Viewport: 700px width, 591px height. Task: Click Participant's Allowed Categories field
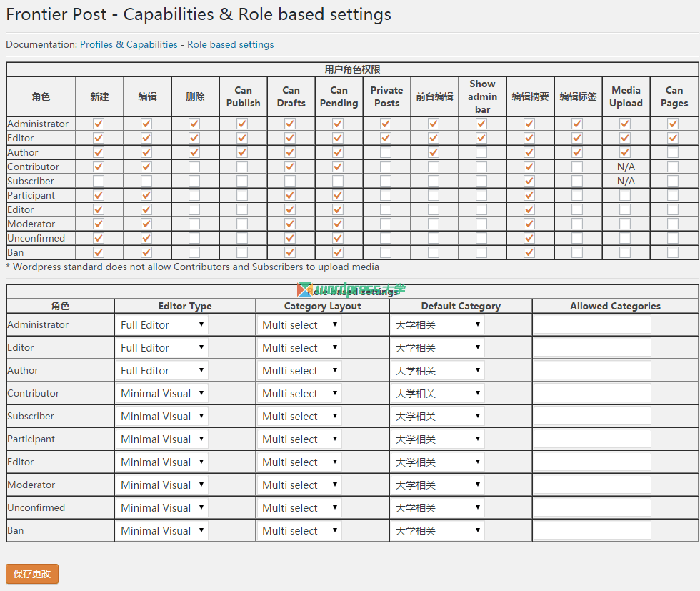click(592, 439)
